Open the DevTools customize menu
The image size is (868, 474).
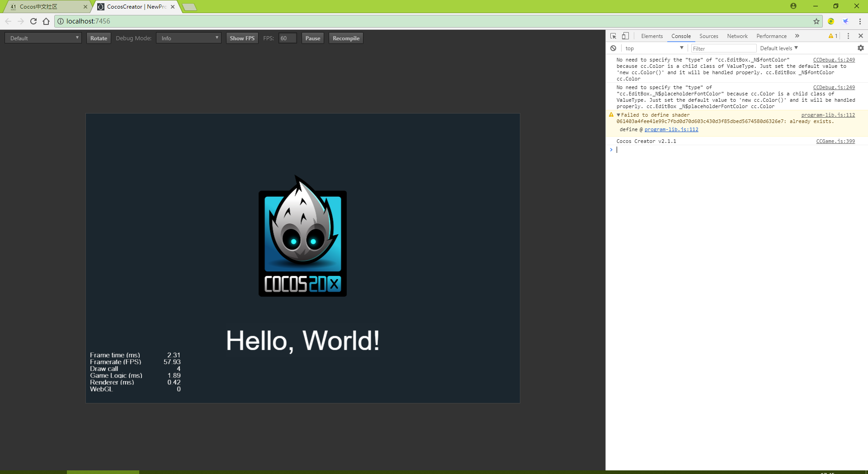tap(848, 36)
